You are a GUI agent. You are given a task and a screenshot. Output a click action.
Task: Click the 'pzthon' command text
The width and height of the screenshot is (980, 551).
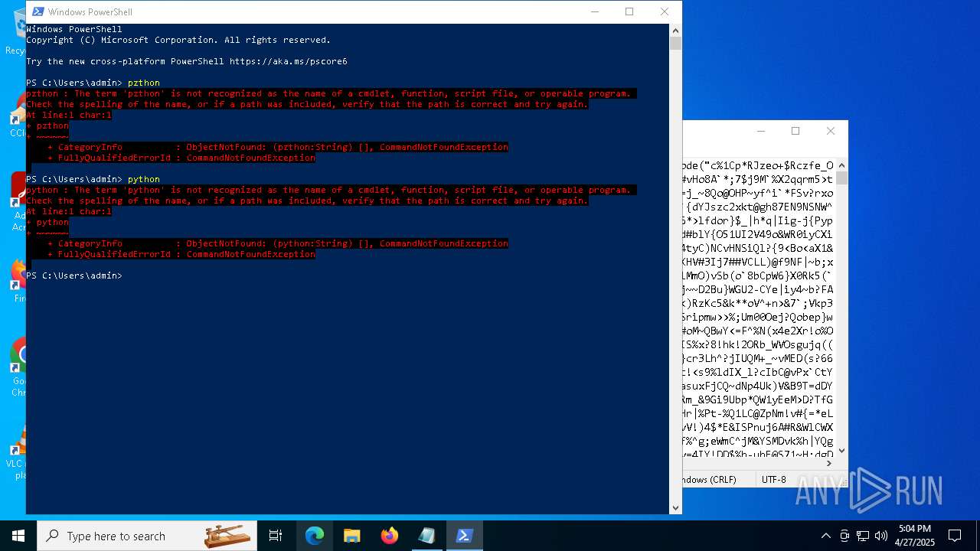144,83
